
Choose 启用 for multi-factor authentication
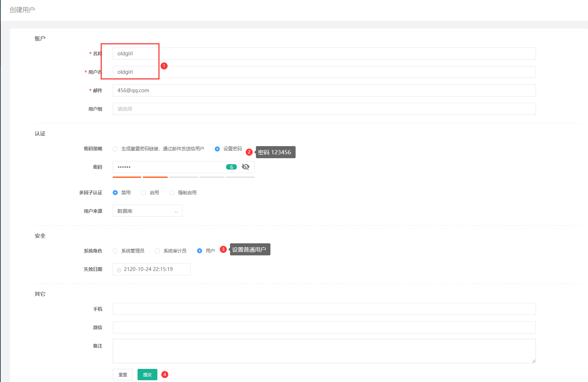click(144, 193)
